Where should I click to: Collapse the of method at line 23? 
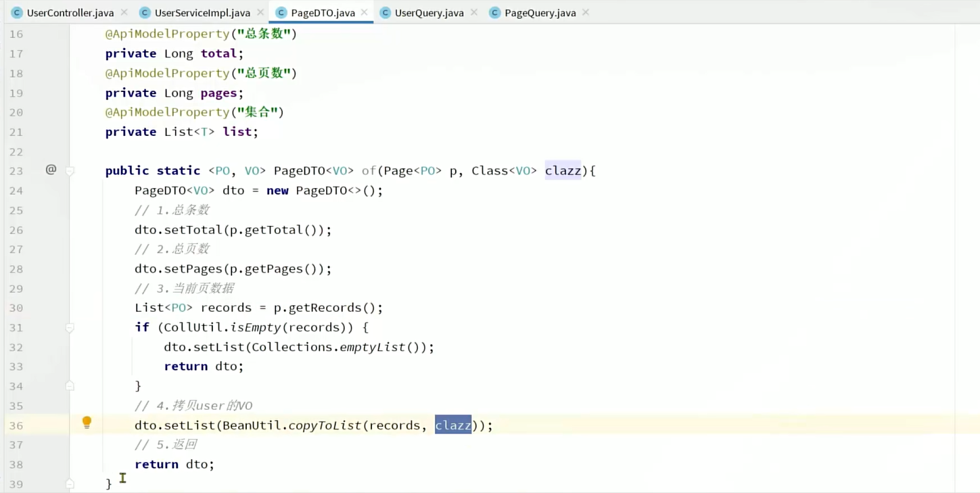tap(70, 171)
